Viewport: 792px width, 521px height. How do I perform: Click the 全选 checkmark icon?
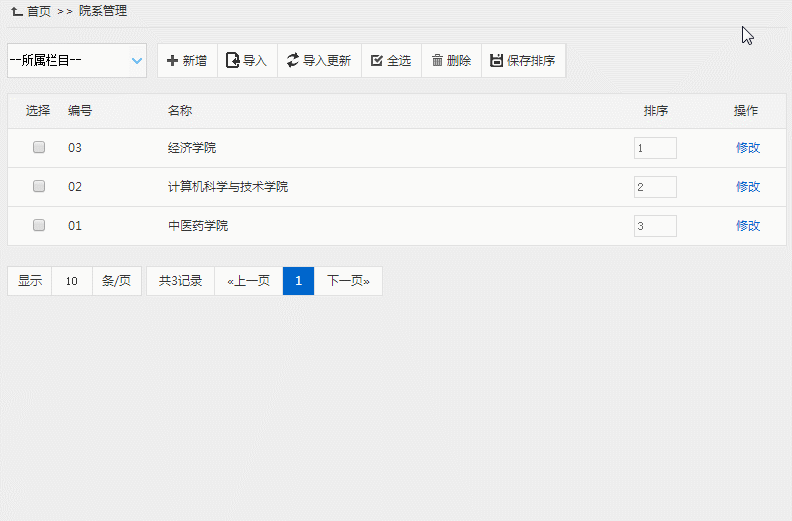(x=376, y=61)
